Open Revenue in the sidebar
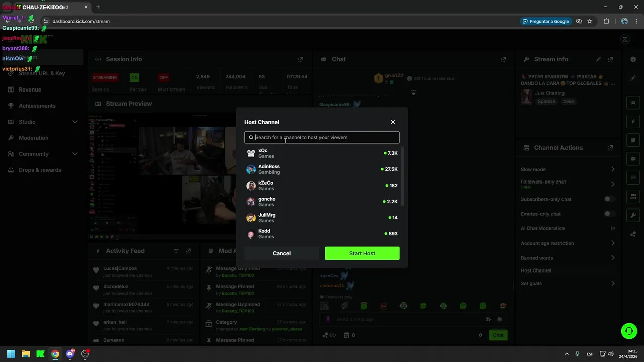The width and height of the screenshot is (644, 362). [30, 89]
